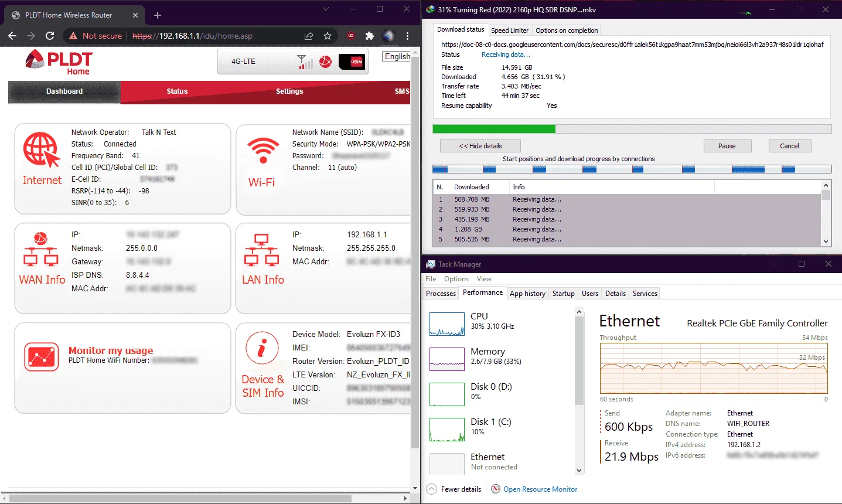The width and height of the screenshot is (842, 504).
Task: Reload the router page in Chrome
Action: click(50, 36)
